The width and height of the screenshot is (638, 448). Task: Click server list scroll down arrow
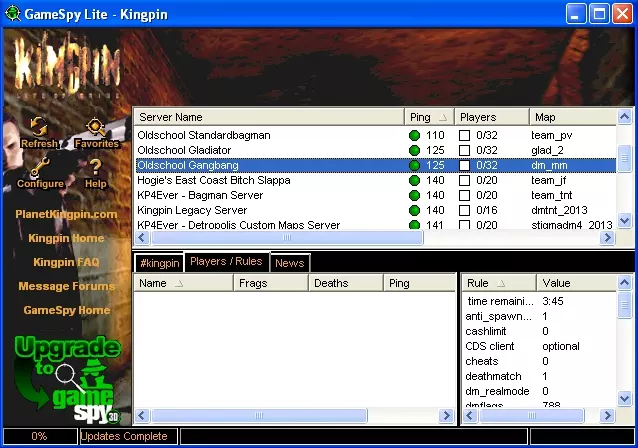pyautogui.click(x=625, y=221)
